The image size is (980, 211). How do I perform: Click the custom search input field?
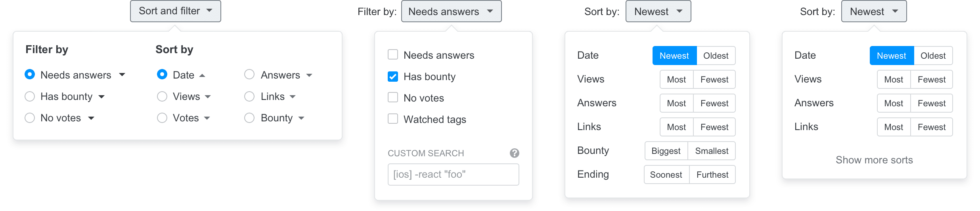tap(454, 175)
